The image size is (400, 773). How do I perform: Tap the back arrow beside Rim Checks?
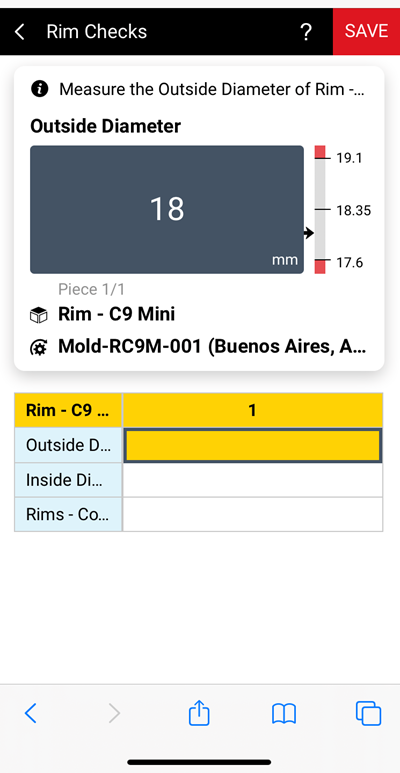19,32
